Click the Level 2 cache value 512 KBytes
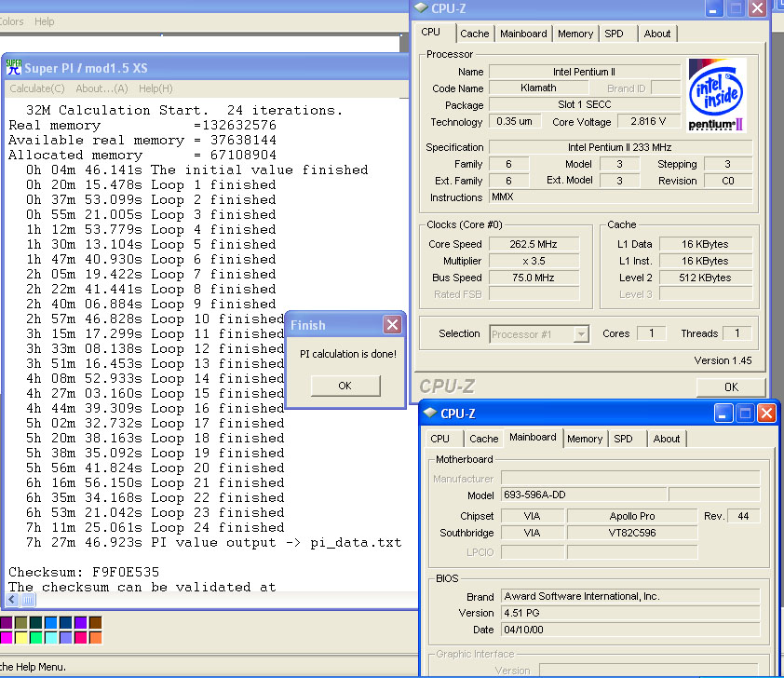 705,278
